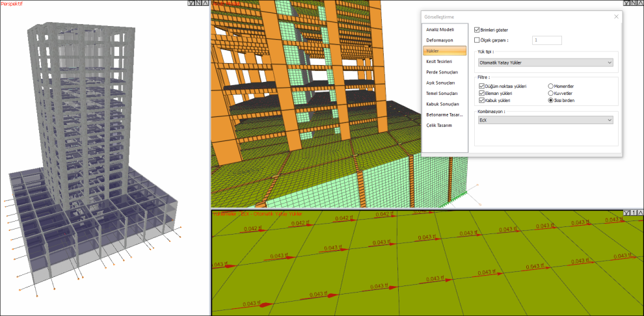Select the Momentler radio button
644x316 pixels.
[x=551, y=86]
